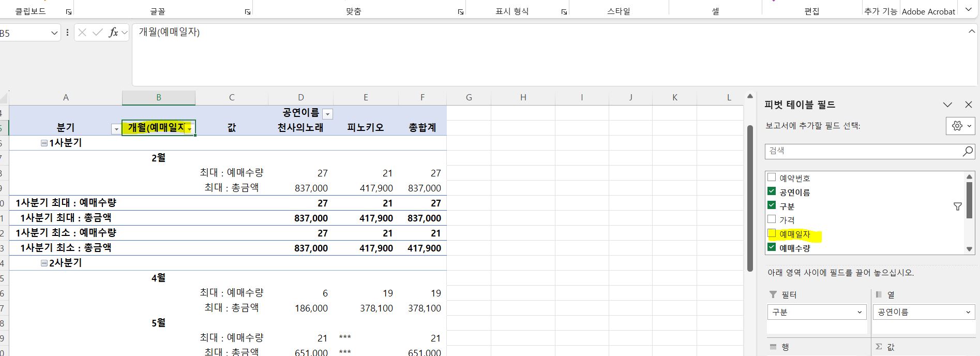
Task: Open the 공연이름 column filter dropdown
Action: tap(327, 114)
